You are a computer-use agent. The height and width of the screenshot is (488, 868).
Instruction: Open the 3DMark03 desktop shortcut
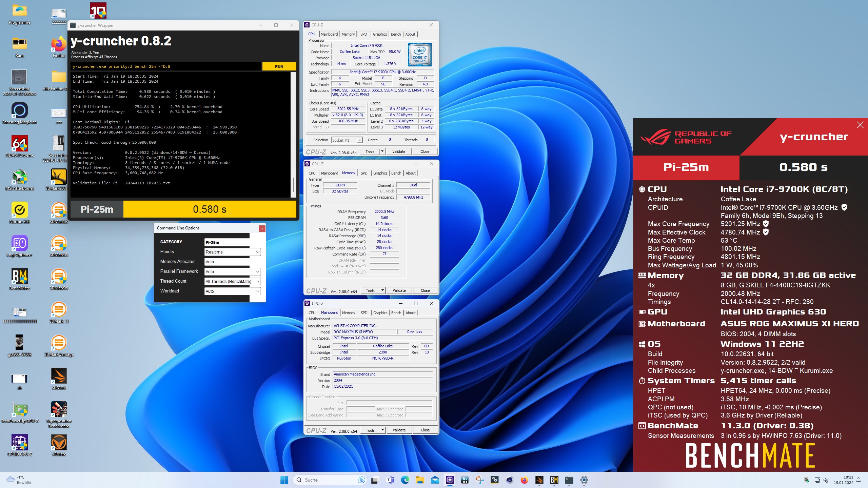(x=59, y=213)
